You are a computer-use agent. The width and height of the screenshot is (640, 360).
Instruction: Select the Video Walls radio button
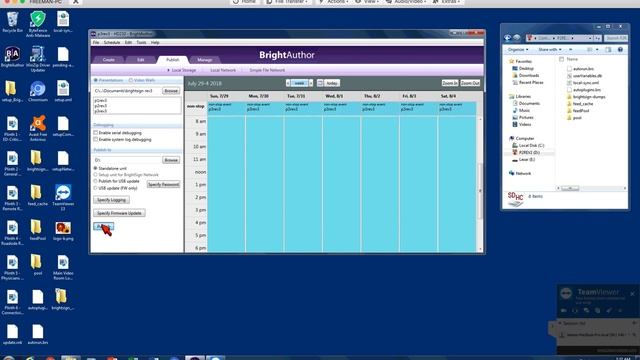(131, 80)
